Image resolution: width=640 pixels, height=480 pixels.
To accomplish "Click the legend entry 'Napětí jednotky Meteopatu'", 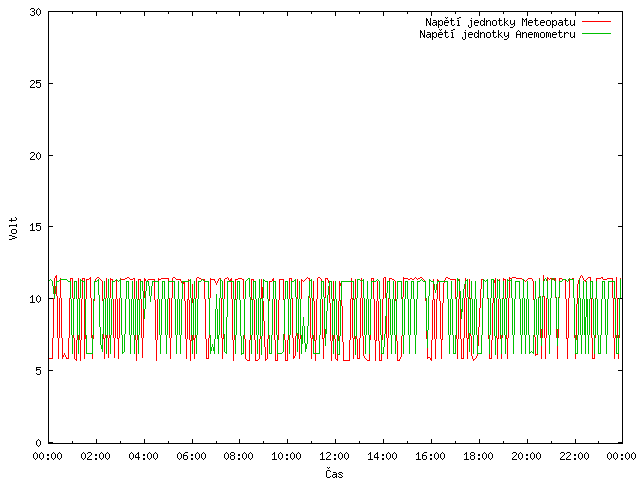I will coord(500,22).
